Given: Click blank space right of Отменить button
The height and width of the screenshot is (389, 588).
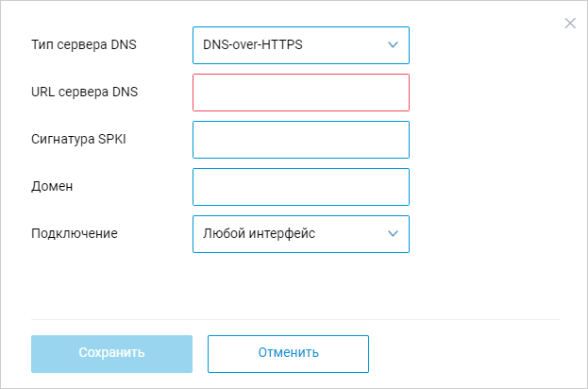Looking at the screenshot, I should (x=472, y=354).
